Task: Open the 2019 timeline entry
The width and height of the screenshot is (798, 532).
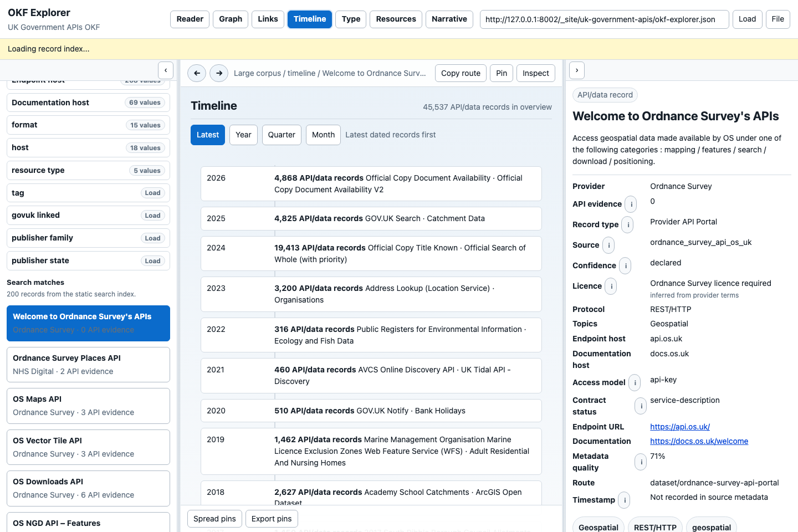Action: coord(371,451)
